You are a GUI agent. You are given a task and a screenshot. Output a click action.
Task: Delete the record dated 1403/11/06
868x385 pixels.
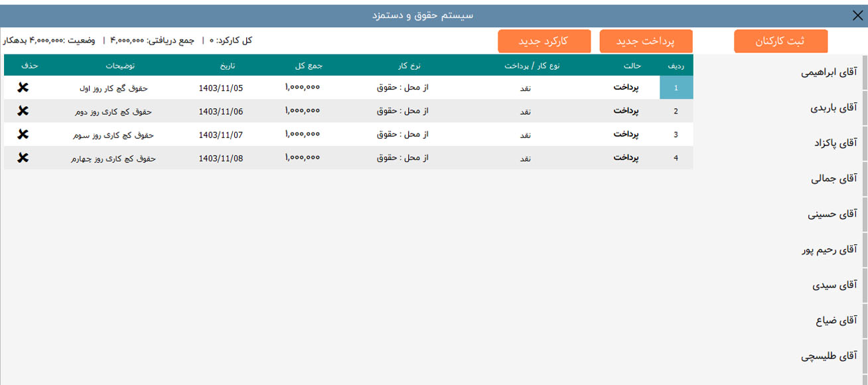pyautogui.click(x=24, y=111)
